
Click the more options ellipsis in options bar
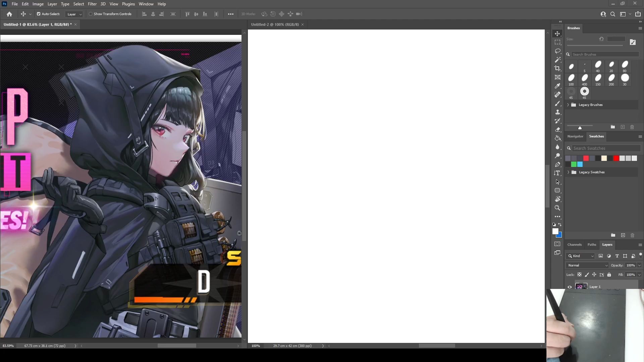pyautogui.click(x=231, y=14)
